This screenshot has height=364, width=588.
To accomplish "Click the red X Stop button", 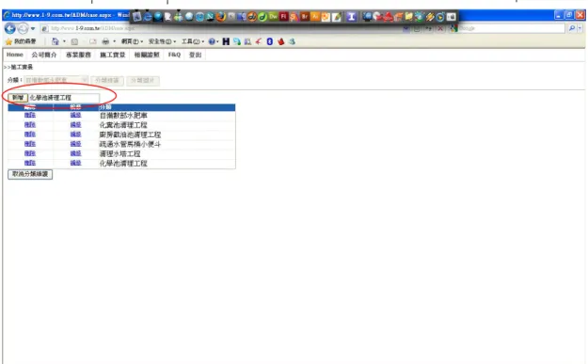I will (x=440, y=28).
